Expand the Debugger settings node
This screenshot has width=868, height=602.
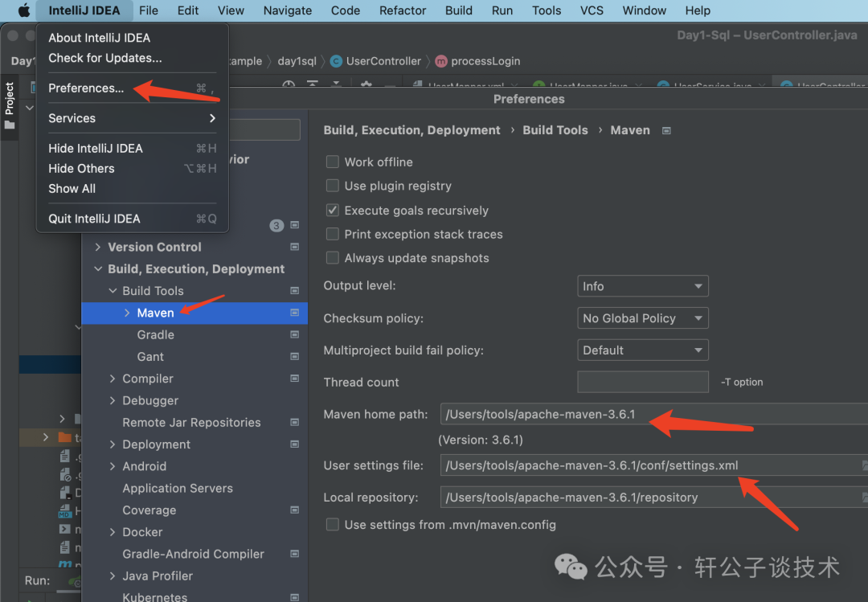(113, 400)
